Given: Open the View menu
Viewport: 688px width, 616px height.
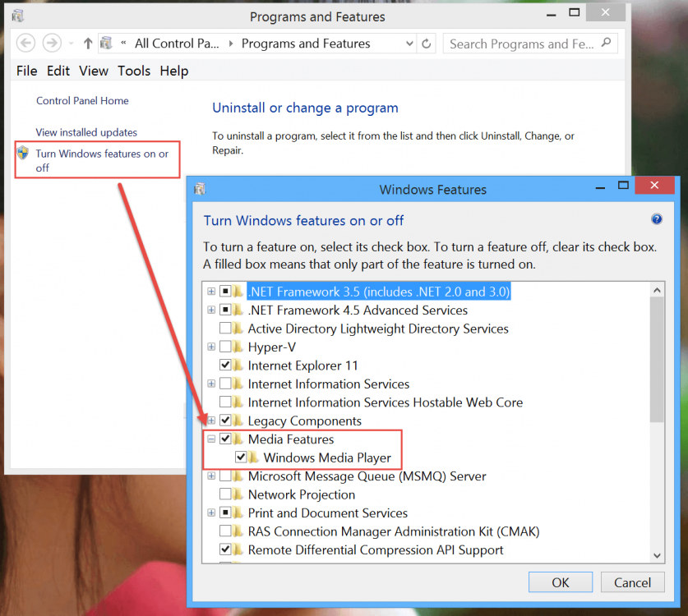Looking at the screenshot, I should (x=93, y=71).
